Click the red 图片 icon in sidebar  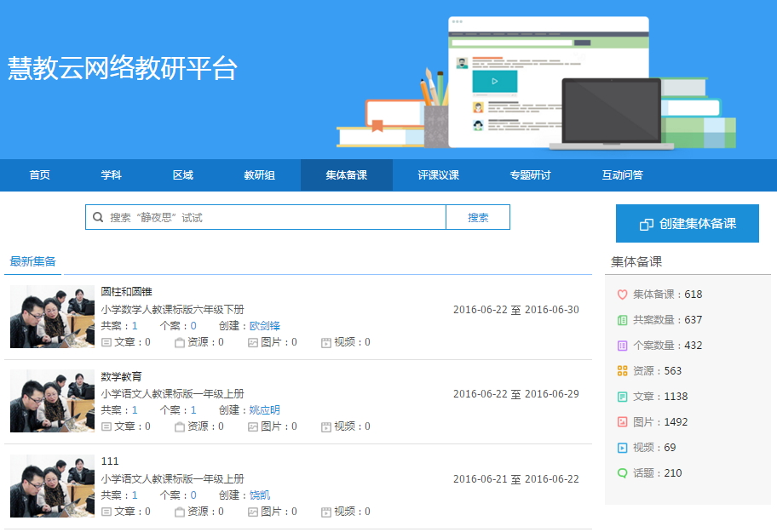(x=622, y=422)
